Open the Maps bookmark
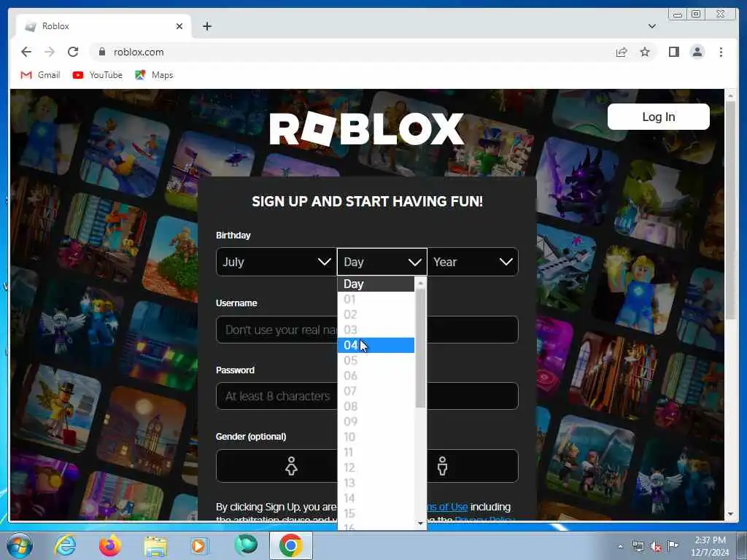Viewport: 747px width, 560px height. click(x=154, y=75)
